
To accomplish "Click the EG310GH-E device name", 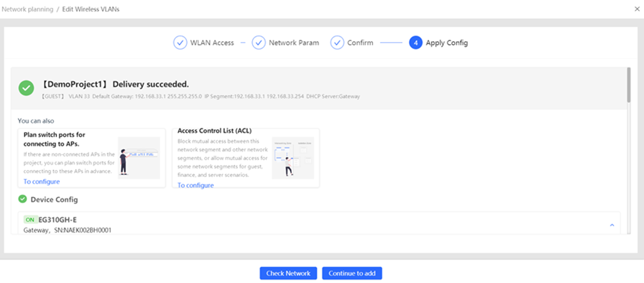I will pyautogui.click(x=58, y=220).
